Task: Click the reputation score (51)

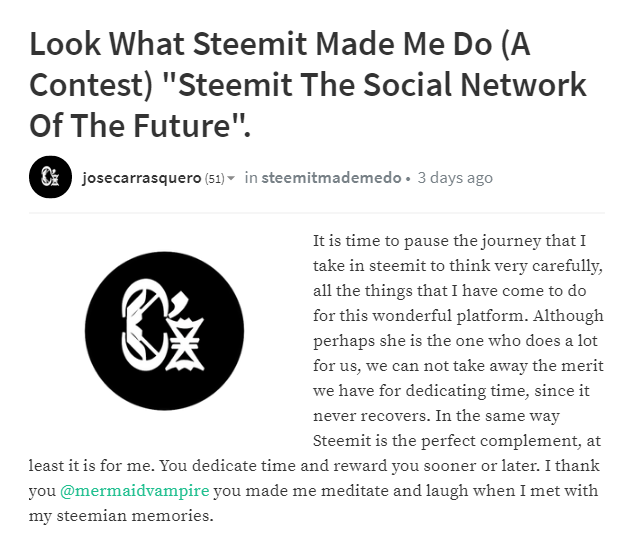Action: [x=214, y=179]
